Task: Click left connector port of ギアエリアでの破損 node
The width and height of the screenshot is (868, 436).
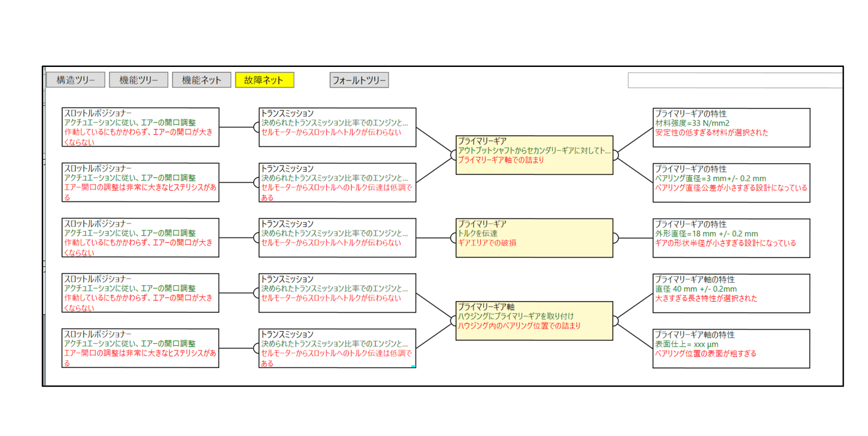Action: click(454, 238)
